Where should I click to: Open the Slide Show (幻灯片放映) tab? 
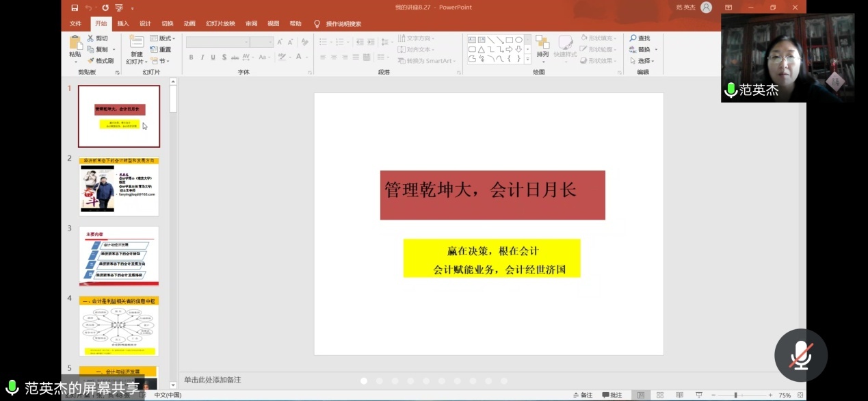pyautogui.click(x=219, y=23)
